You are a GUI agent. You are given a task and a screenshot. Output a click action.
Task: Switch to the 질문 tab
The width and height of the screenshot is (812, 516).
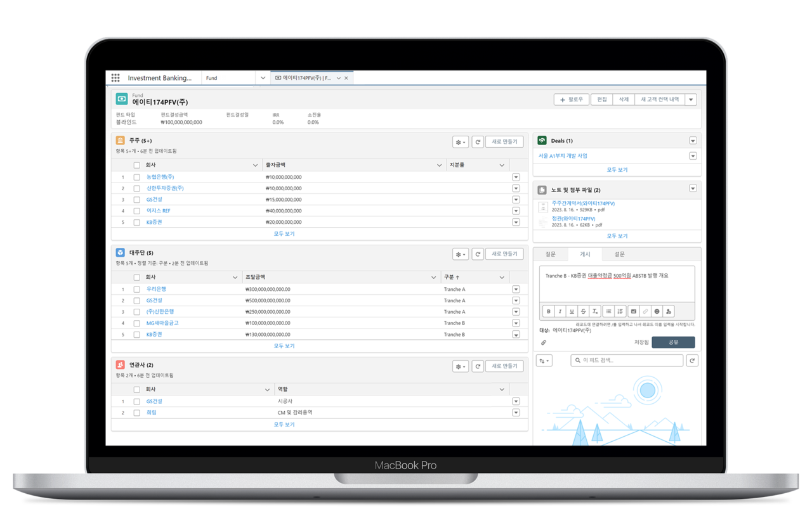[551, 254]
